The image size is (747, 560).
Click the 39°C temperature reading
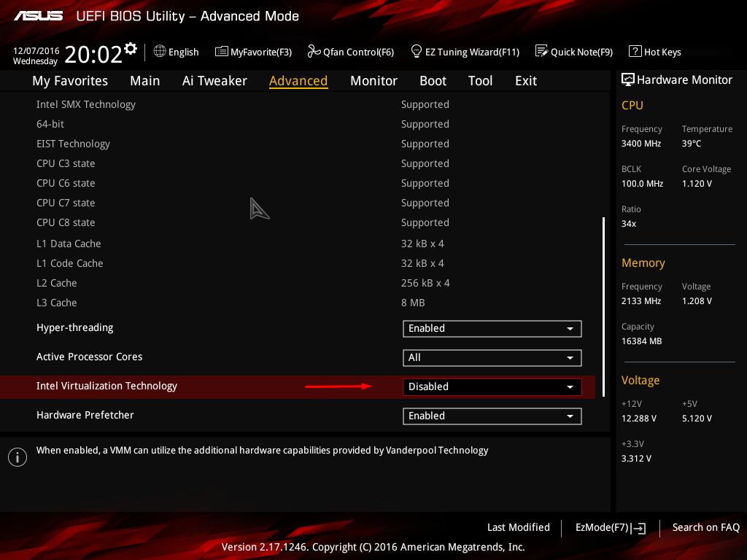692,144
